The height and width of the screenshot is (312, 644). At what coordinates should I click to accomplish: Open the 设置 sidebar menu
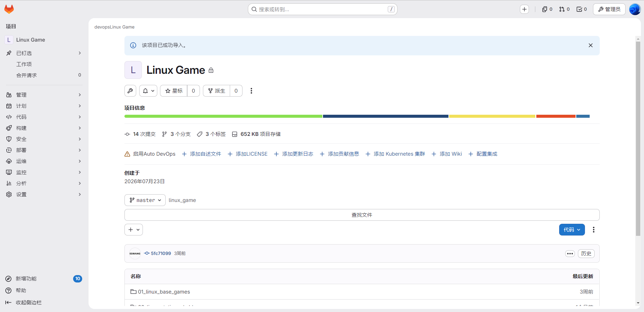tap(44, 195)
